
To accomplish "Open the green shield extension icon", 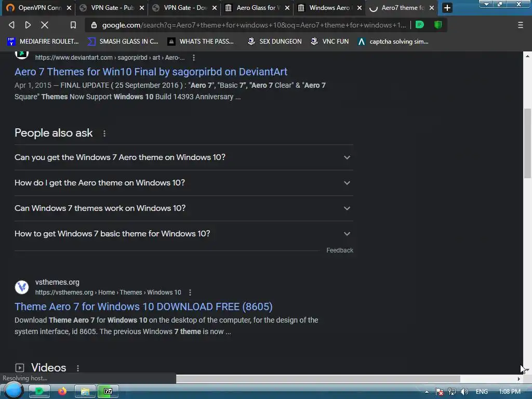I will (438, 25).
